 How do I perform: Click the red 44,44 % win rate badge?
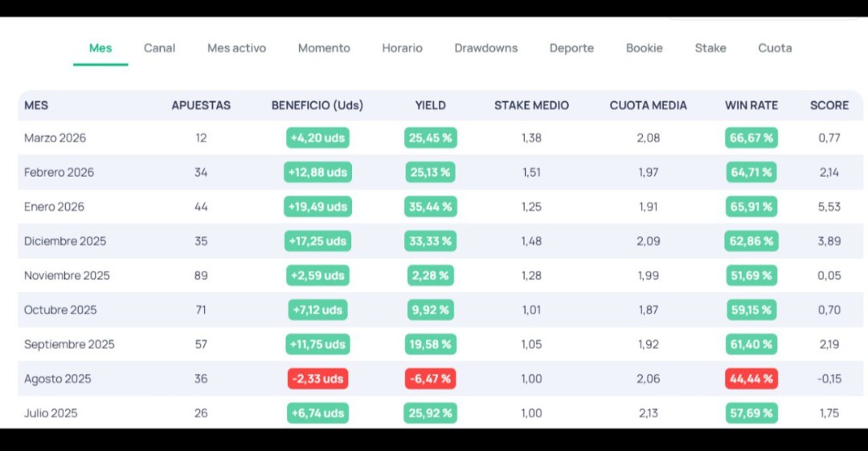click(x=751, y=379)
